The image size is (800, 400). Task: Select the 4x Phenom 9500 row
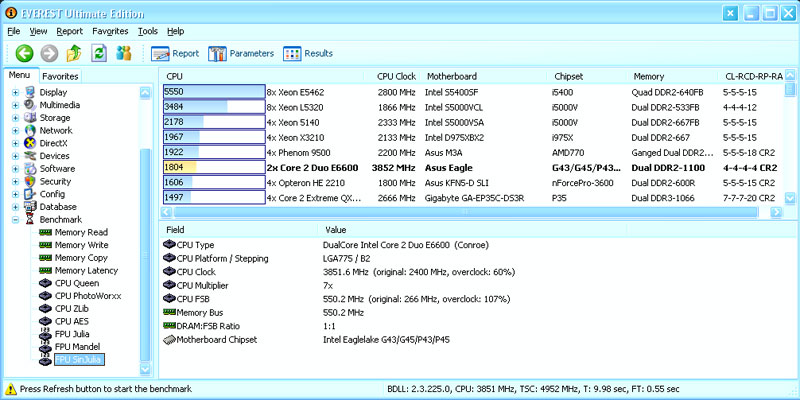tap(473, 153)
